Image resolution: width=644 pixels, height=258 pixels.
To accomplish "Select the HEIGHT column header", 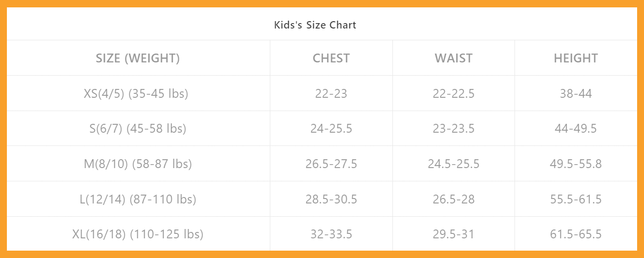I will (576, 58).
